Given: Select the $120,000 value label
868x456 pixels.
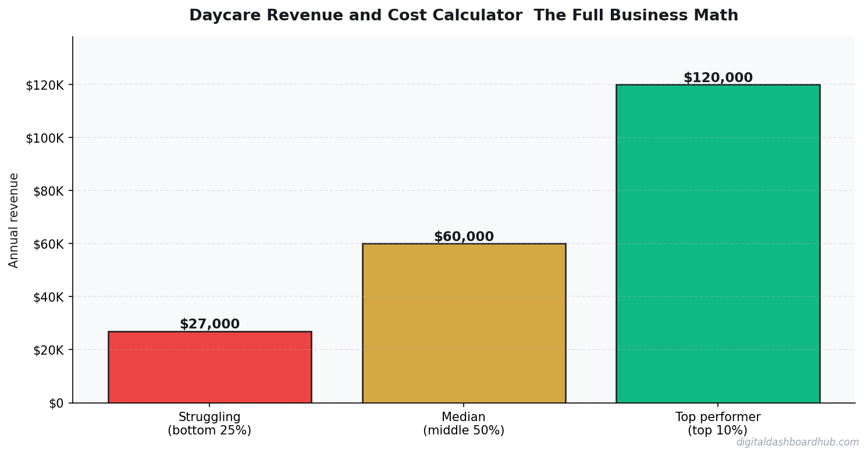Looking at the screenshot, I should coord(718,78).
